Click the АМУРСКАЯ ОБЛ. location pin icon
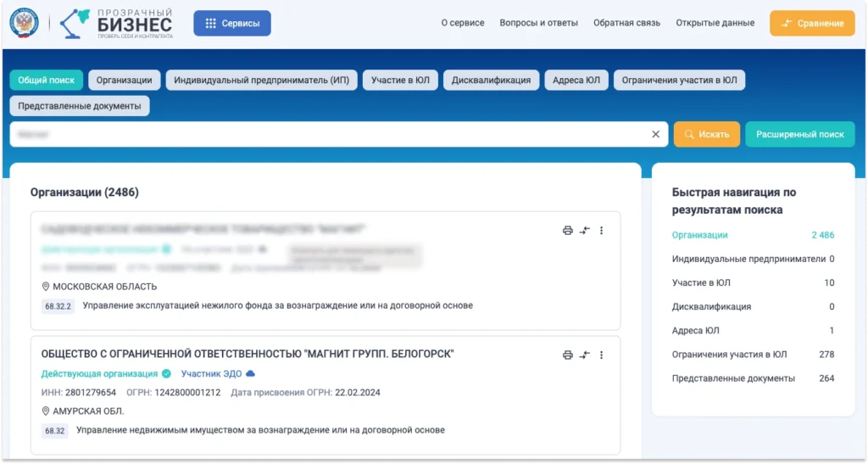The height and width of the screenshot is (464, 868). [46, 411]
